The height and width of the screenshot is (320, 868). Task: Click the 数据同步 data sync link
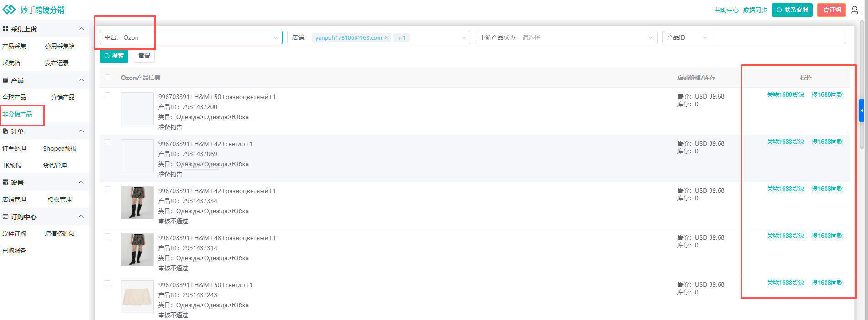[x=755, y=10]
